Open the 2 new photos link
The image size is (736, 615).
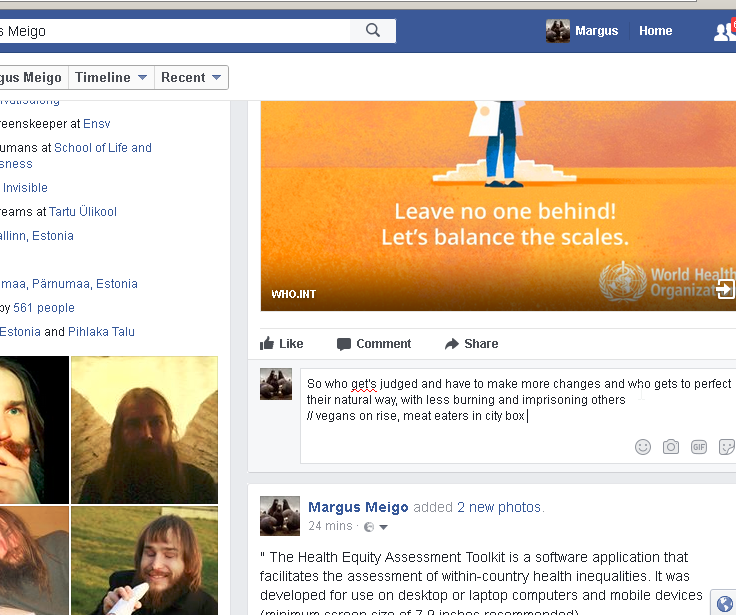499,507
